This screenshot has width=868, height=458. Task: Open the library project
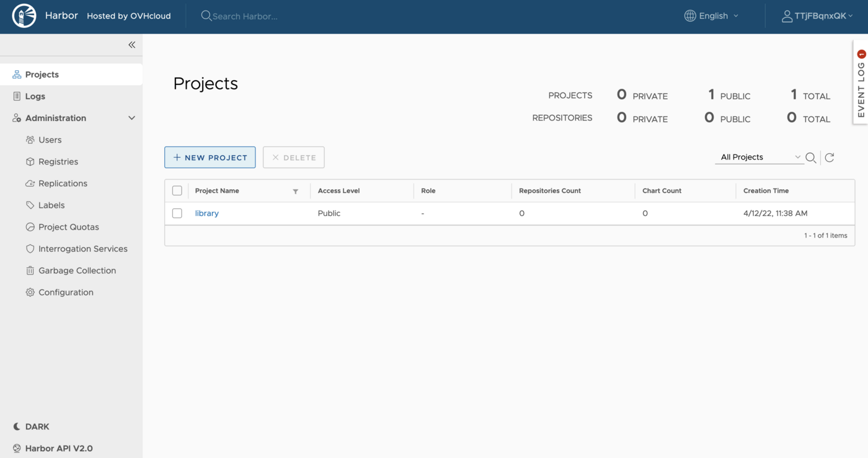click(206, 213)
